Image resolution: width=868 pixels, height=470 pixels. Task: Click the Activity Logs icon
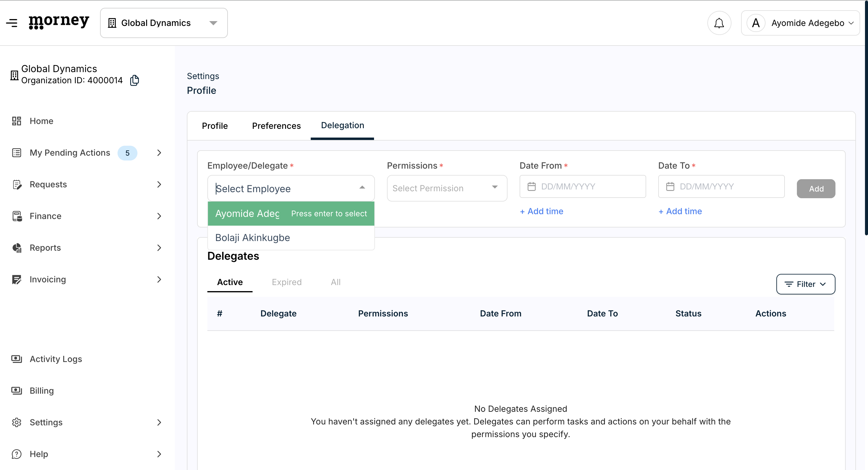(17, 359)
